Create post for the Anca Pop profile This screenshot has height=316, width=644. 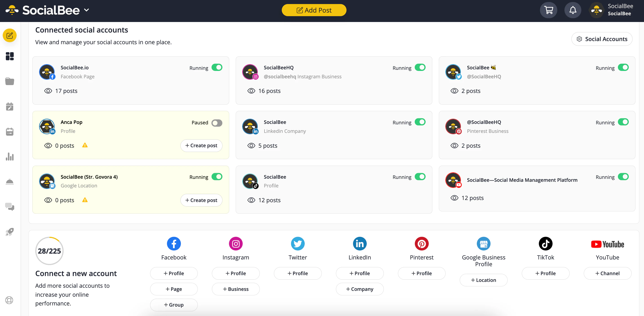pyautogui.click(x=201, y=145)
